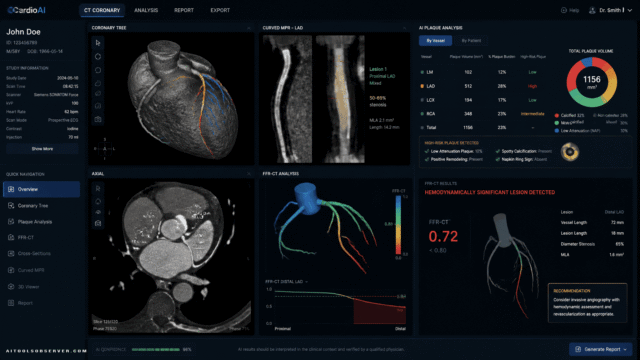Screen dimensions: 640x360
Task: Click the camera snapshot icon in Coronary Tree toolbar
Action: (98, 120)
